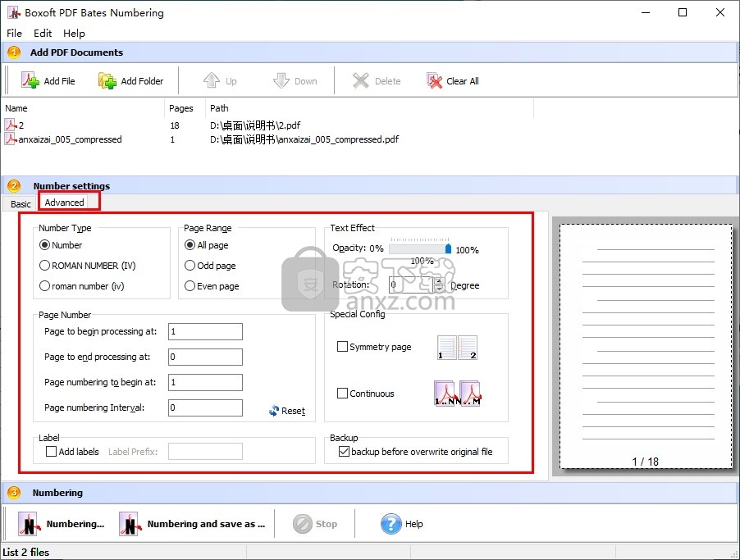Open the Help menu

coord(74,33)
